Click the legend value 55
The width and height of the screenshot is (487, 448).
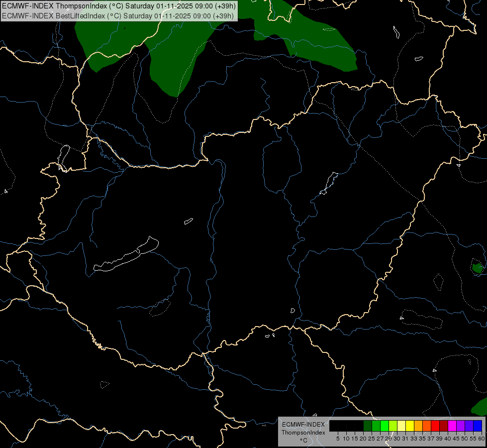tap(473, 439)
